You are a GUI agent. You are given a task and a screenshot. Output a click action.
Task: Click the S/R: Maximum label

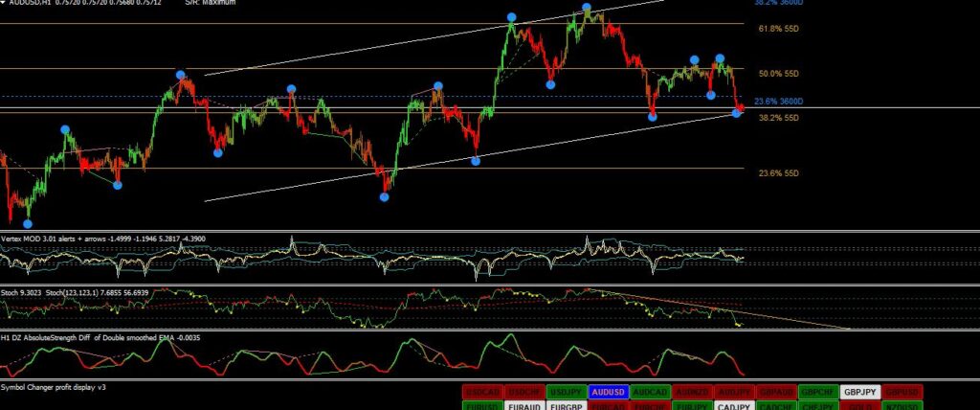tap(211, 3)
